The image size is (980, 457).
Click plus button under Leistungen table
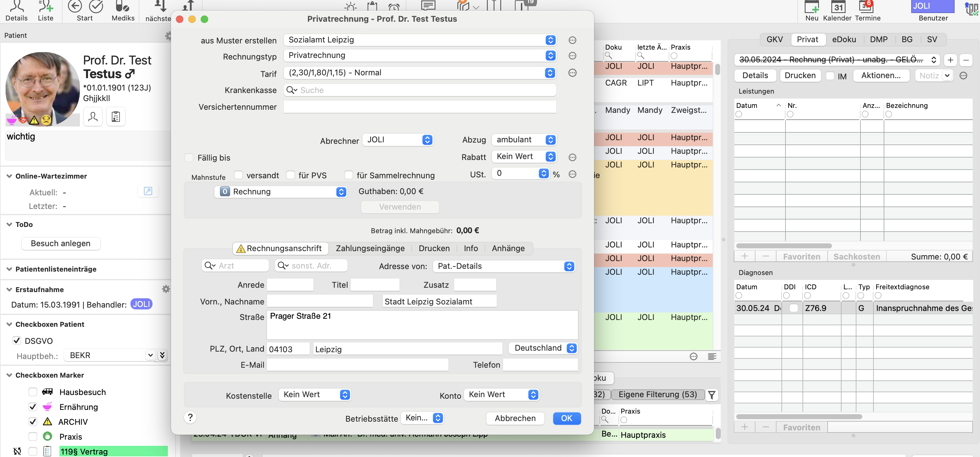pyautogui.click(x=745, y=256)
